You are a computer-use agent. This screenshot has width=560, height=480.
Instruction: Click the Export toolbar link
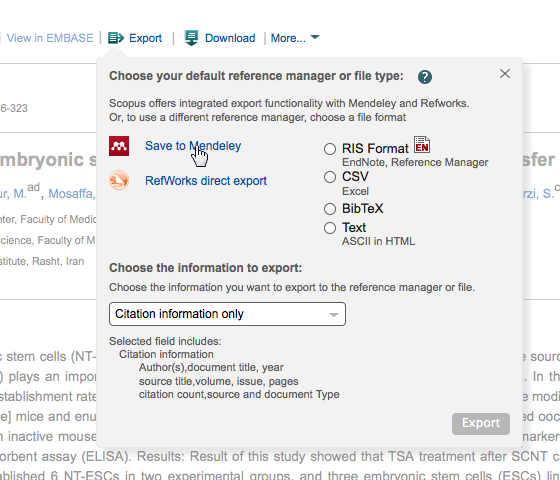[x=145, y=38]
